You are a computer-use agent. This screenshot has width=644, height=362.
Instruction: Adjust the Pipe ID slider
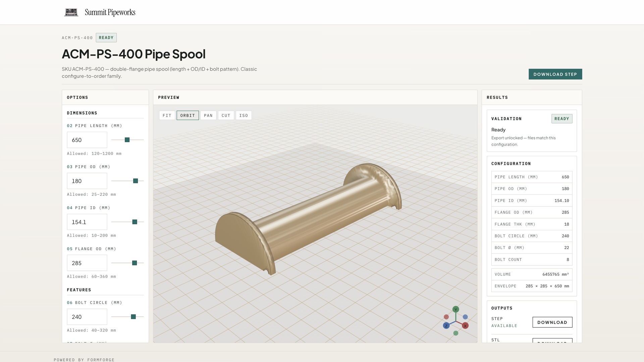coord(135,222)
